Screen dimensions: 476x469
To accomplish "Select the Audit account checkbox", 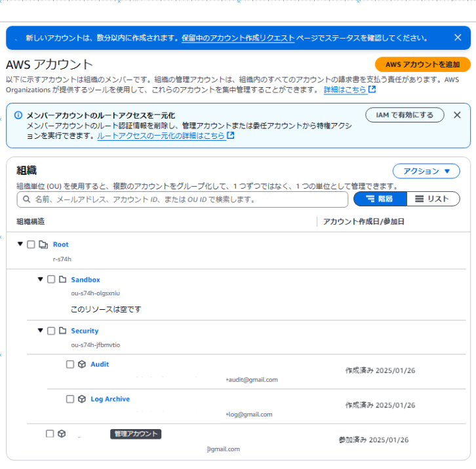I will (70, 364).
